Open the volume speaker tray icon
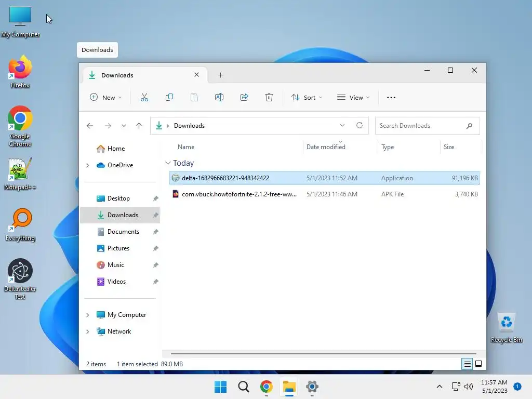 click(x=469, y=387)
